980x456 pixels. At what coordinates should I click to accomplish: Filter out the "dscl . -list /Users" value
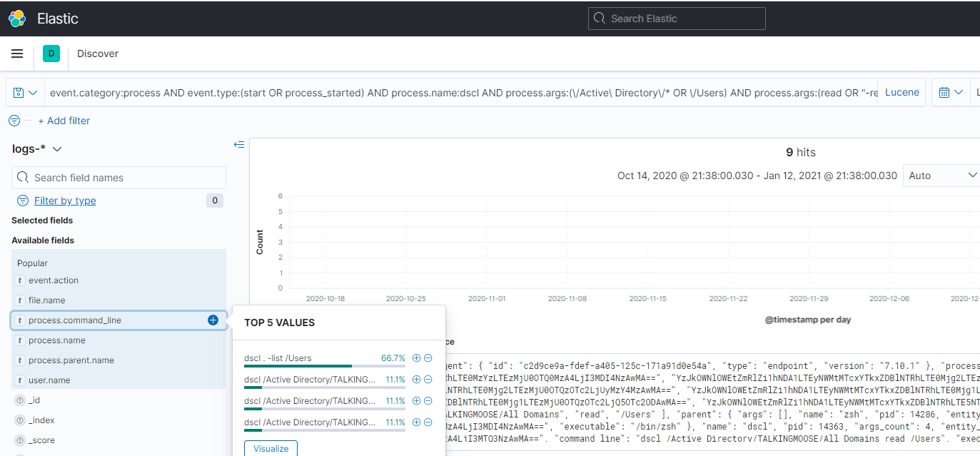pos(428,358)
